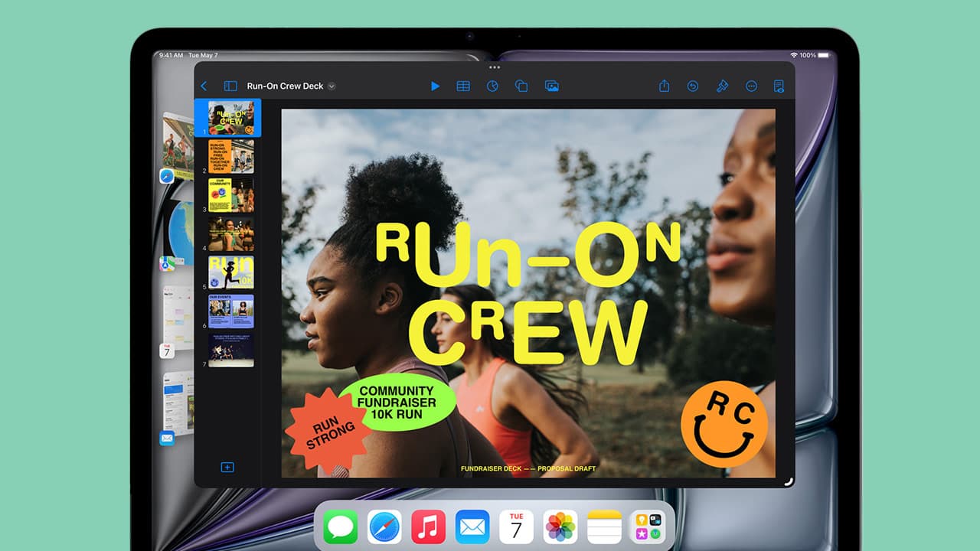Open the window multitasking three-dot control
Viewport: 980px width, 551px height.
click(494, 67)
